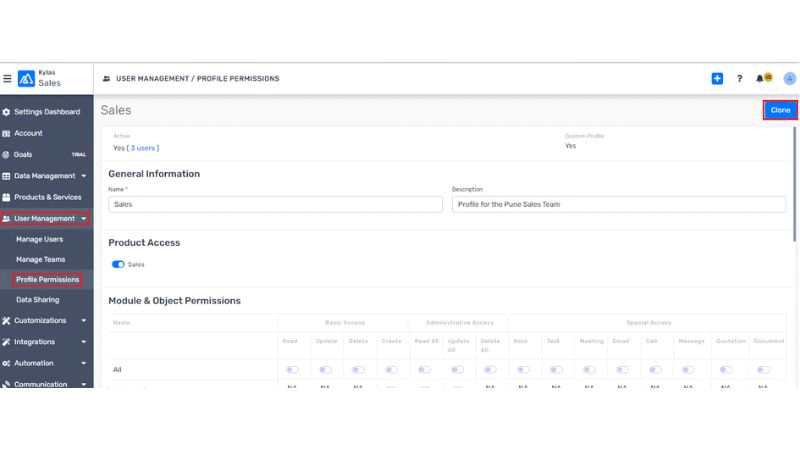
Task: Collapse the User Management section arrow
Action: tap(84, 219)
